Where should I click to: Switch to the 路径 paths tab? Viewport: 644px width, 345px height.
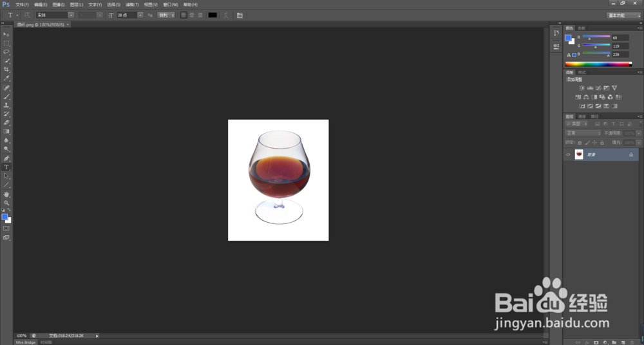(x=594, y=117)
